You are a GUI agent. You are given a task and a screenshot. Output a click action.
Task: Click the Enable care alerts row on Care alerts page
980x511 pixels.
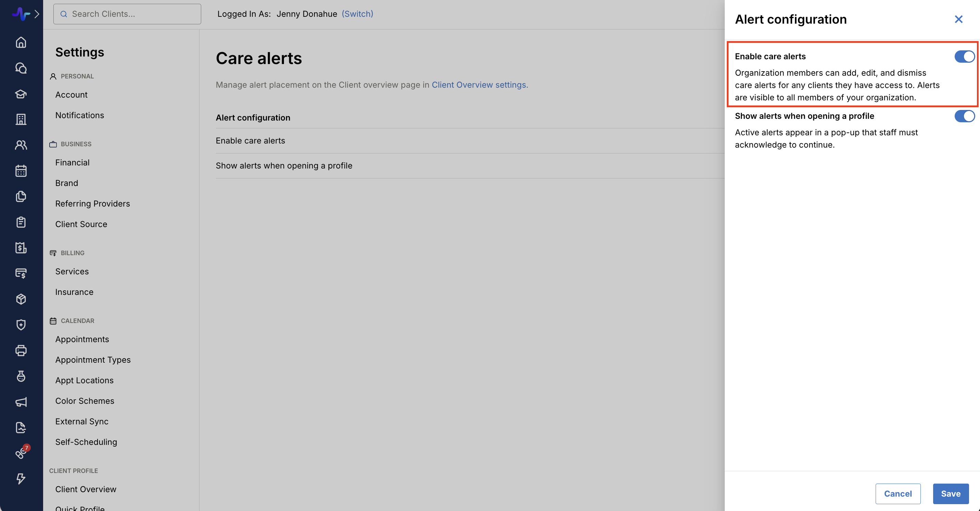470,141
